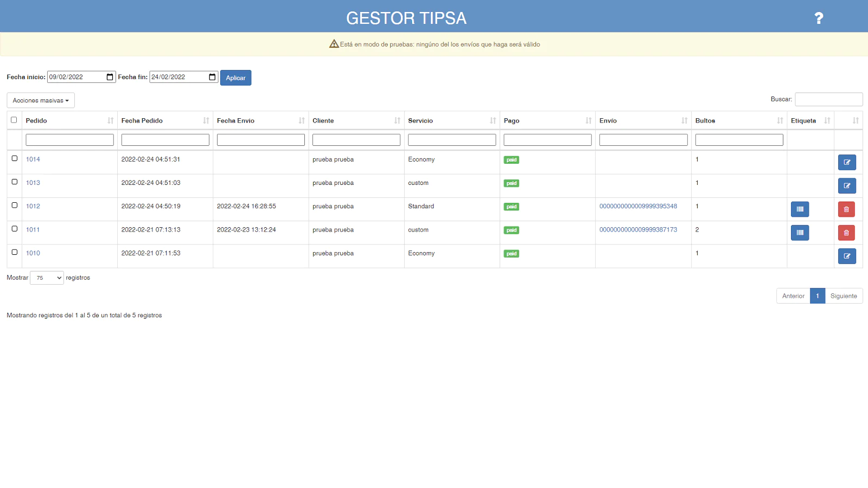Image resolution: width=868 pixels, height=488 pixels.
Task: Focus the Fecha Envio column filter box
Action: click(261, 140)
